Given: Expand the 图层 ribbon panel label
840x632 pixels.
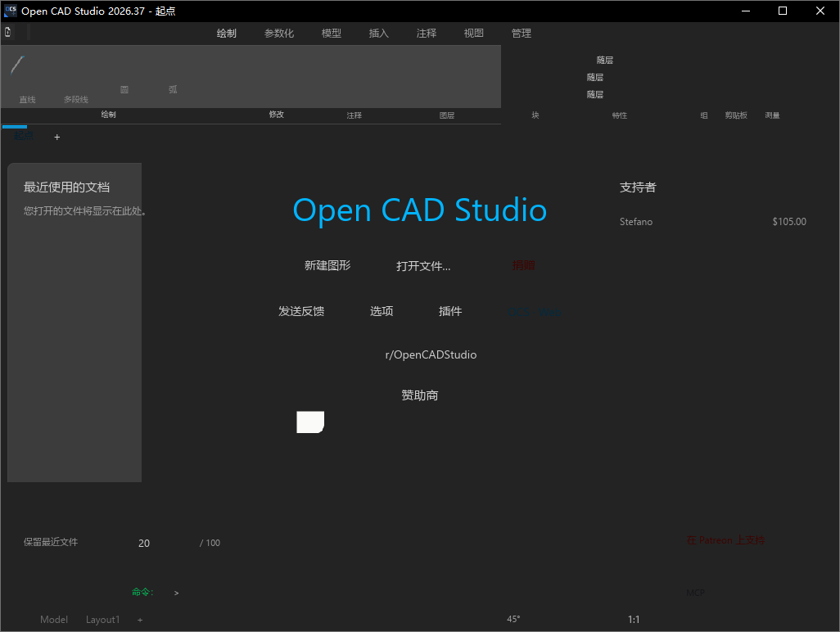Looking at the screenshot, I should (x=447, y=115).
